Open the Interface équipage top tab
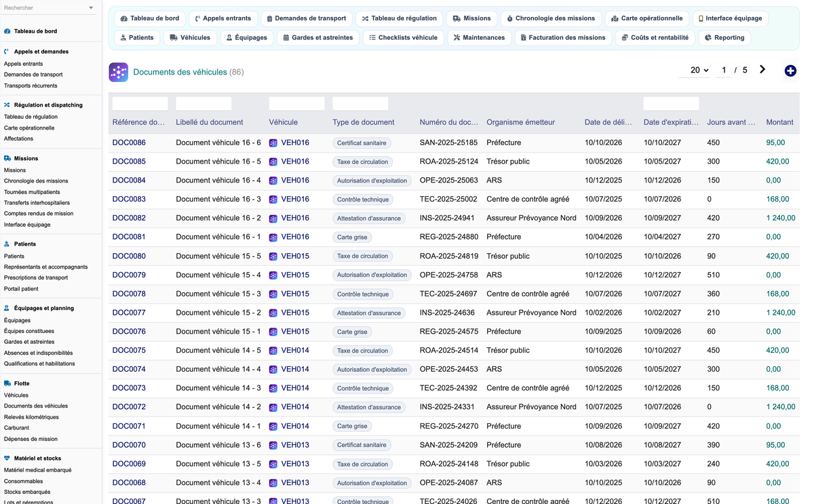 730,18
